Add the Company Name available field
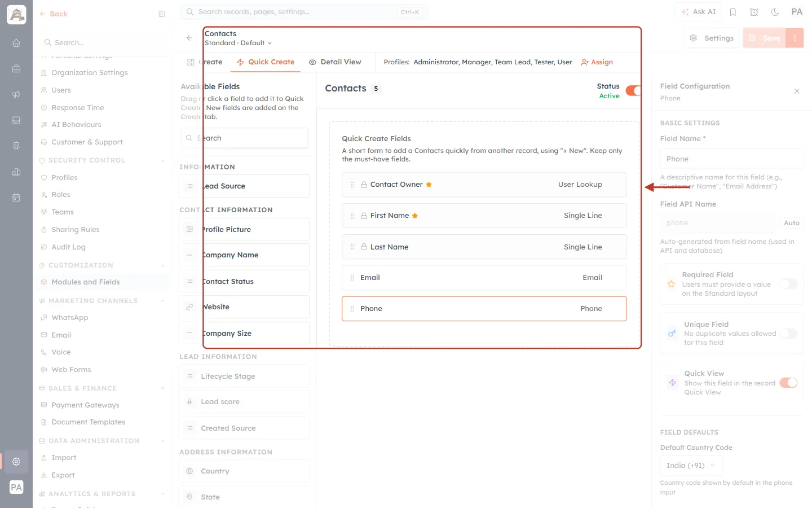This screenshot has height=508, width=812. 244,255
